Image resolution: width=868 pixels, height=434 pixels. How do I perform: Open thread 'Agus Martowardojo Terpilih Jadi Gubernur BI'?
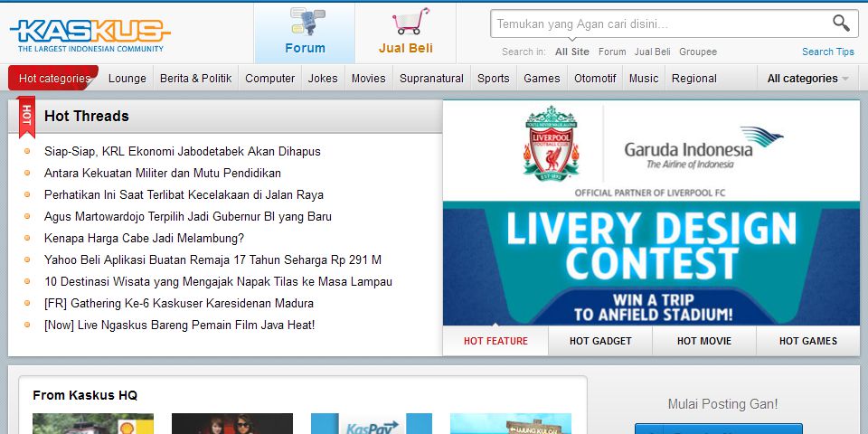pyautogui.click(x=188, y=216)
